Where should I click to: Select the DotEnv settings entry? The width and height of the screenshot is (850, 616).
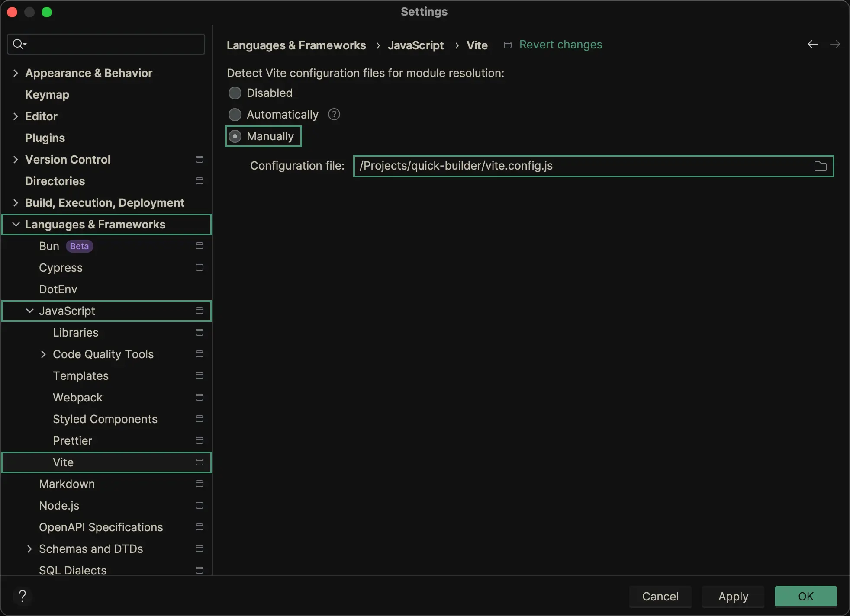tap(106, 289)
